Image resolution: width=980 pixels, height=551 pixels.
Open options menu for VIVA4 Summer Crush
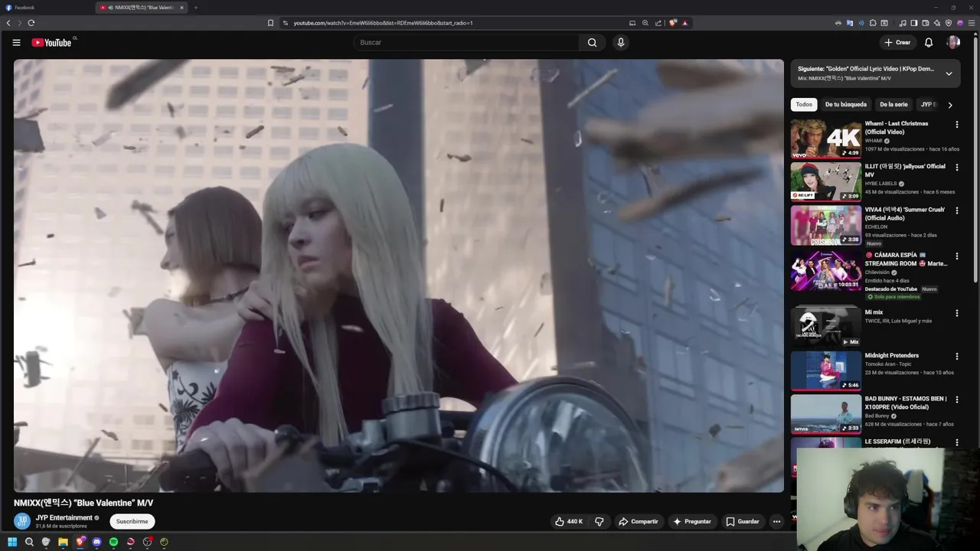pos(956,210)
